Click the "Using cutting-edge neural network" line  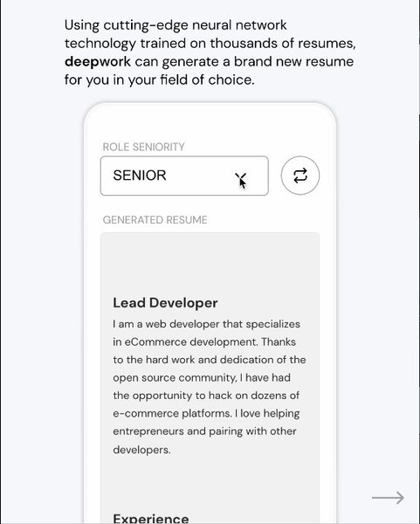click(x=176, y=25)
